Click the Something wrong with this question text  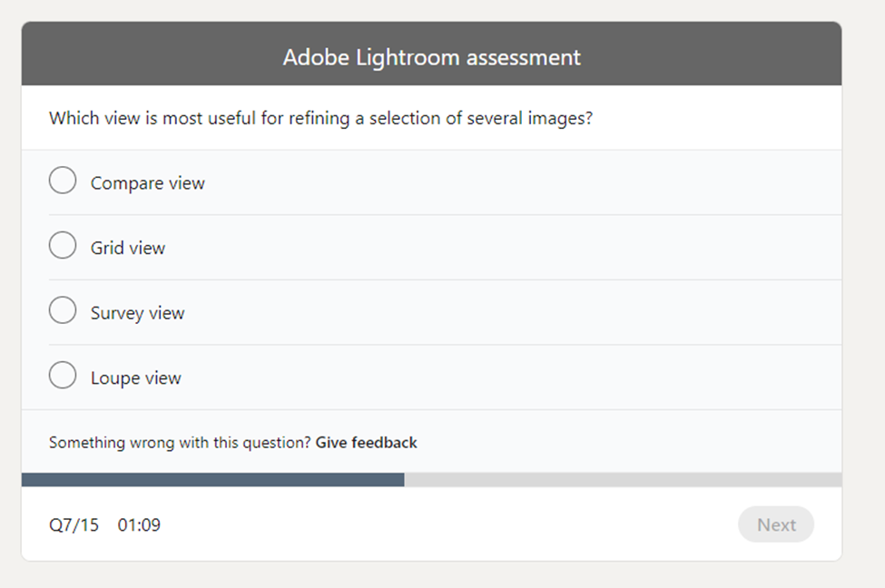coord(179,443)
